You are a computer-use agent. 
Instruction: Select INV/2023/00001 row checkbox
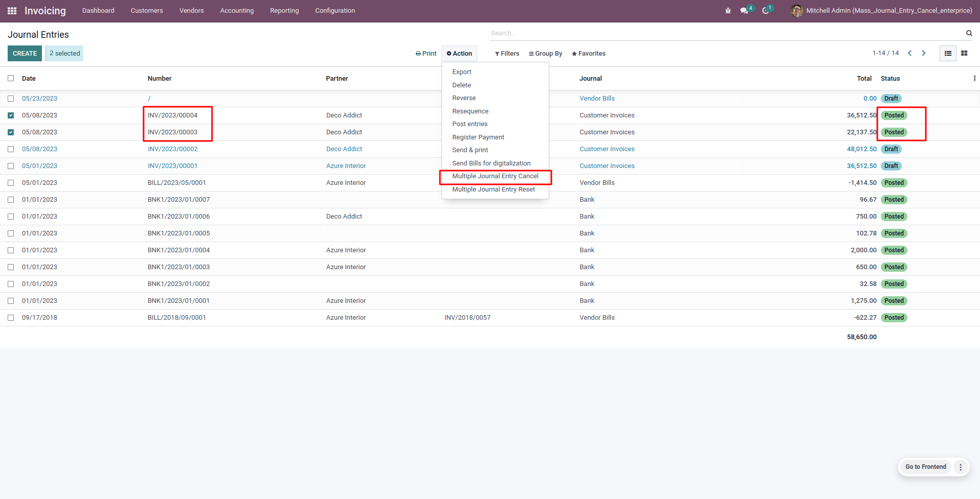[11, 166]
